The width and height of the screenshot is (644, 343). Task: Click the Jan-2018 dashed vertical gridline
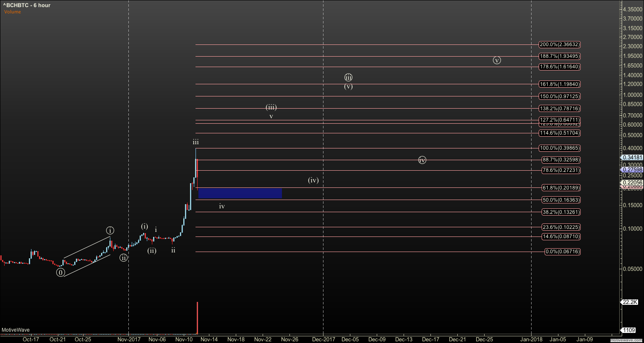click(531, 168)
